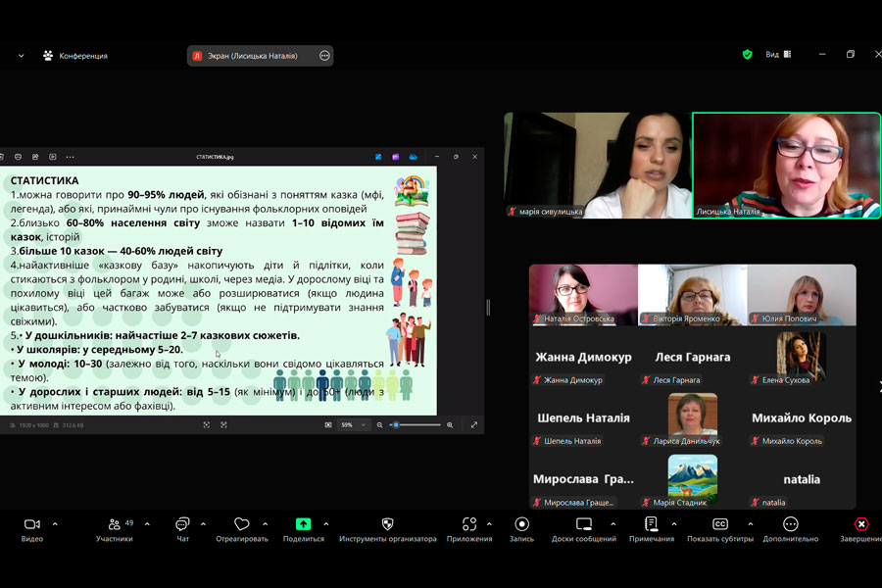Click the slideshow icon in the photo viewer
Viewport: 882px width, 588px height.
[53, 157]
